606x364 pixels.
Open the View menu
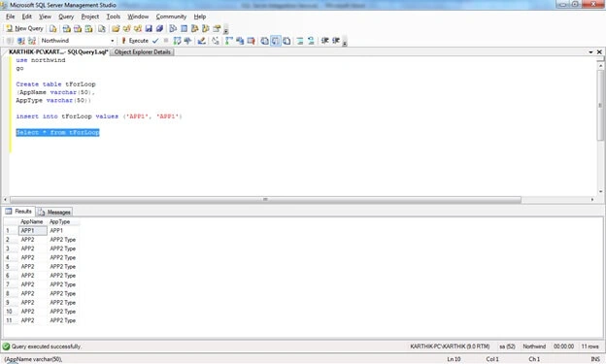point(45,17)
